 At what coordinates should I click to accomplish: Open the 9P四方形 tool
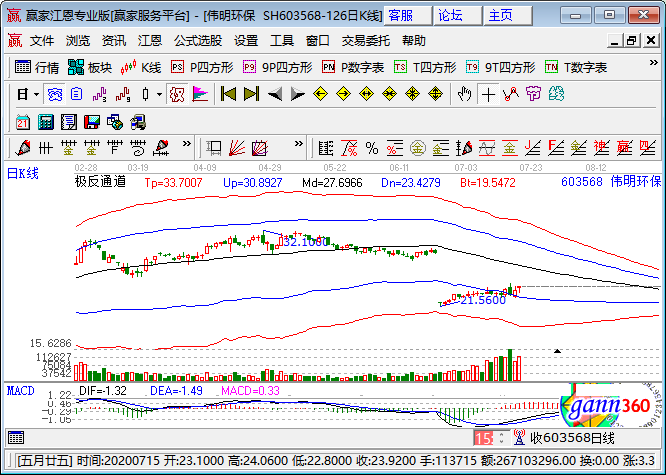point(277,67)
